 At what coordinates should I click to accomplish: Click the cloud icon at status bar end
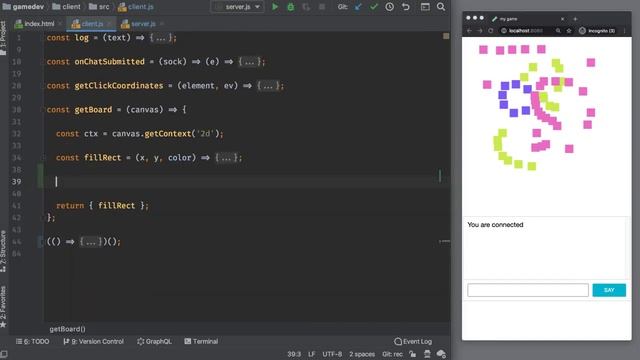441,354
